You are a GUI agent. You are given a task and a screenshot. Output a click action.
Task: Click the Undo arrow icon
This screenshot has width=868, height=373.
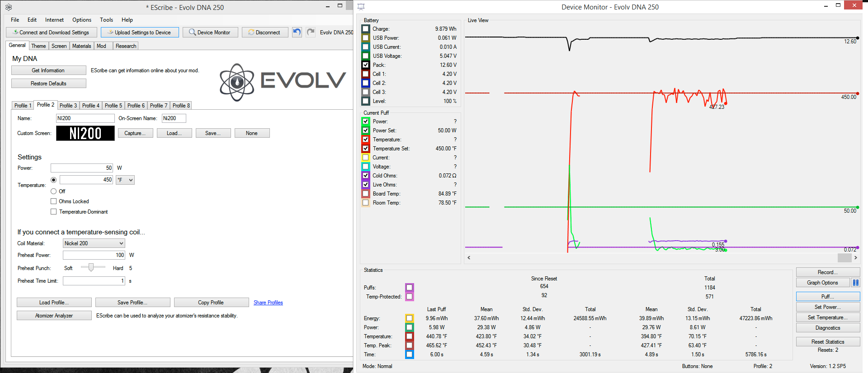[x=297, y=32]
